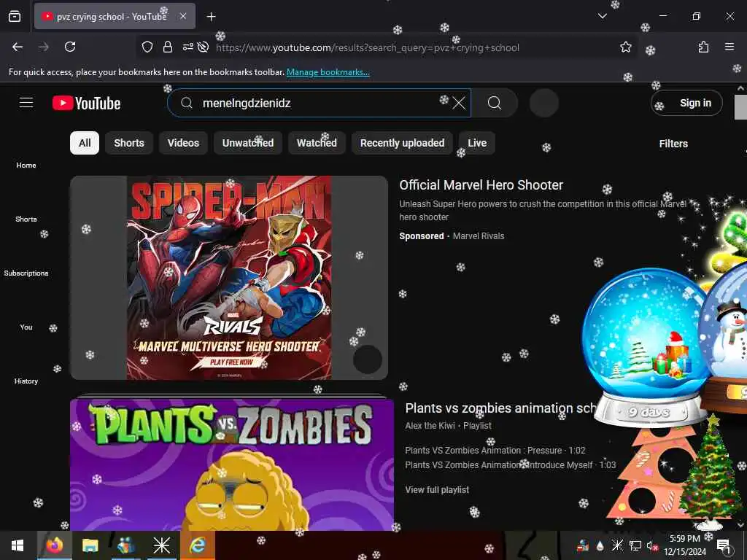Screen dimensions: 747x560
Task: Show site security padlock info
Action: coord(167,47)
